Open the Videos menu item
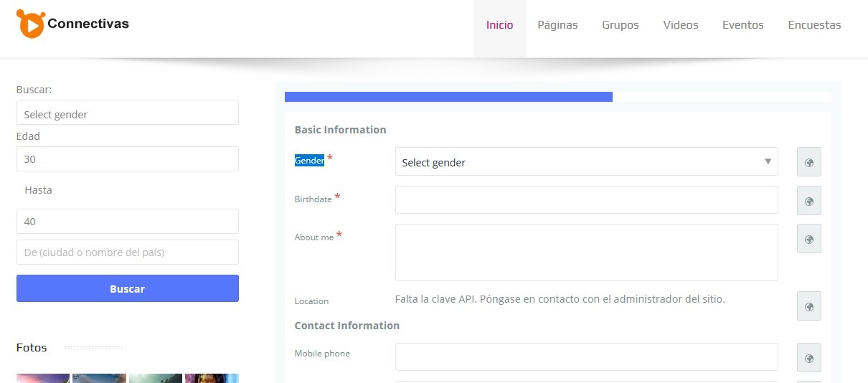 tap(681, 25)
